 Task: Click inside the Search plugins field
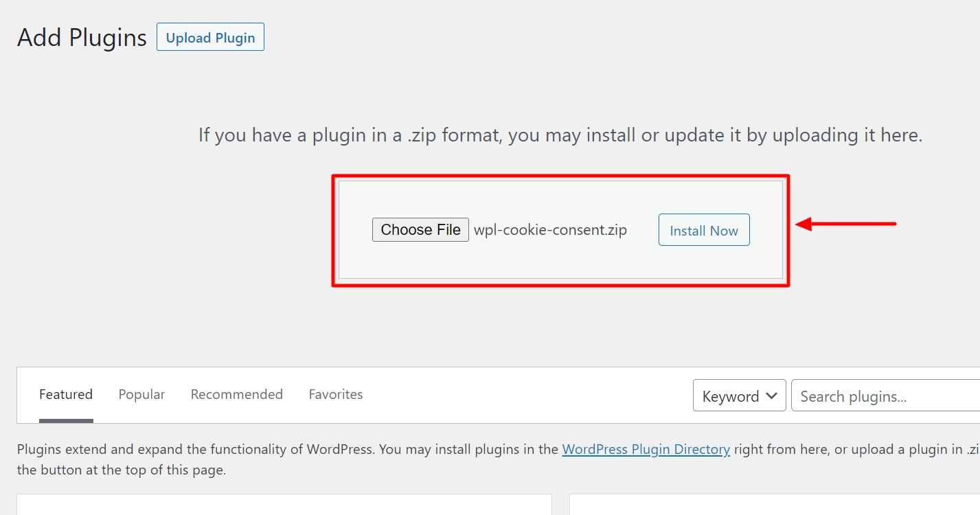886,396
